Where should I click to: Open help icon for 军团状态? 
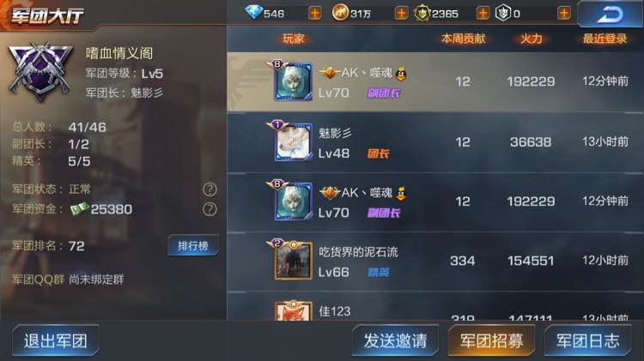point(210,190)
